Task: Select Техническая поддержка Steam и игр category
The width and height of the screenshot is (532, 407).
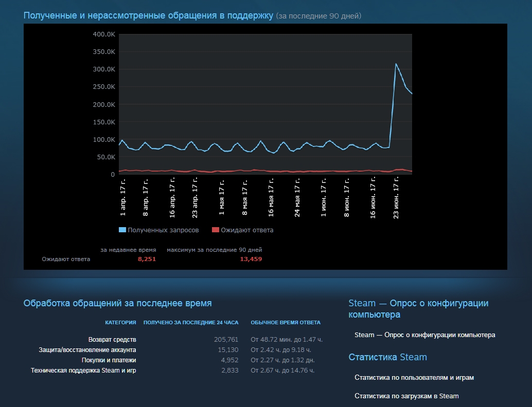Action: point(83,371)
